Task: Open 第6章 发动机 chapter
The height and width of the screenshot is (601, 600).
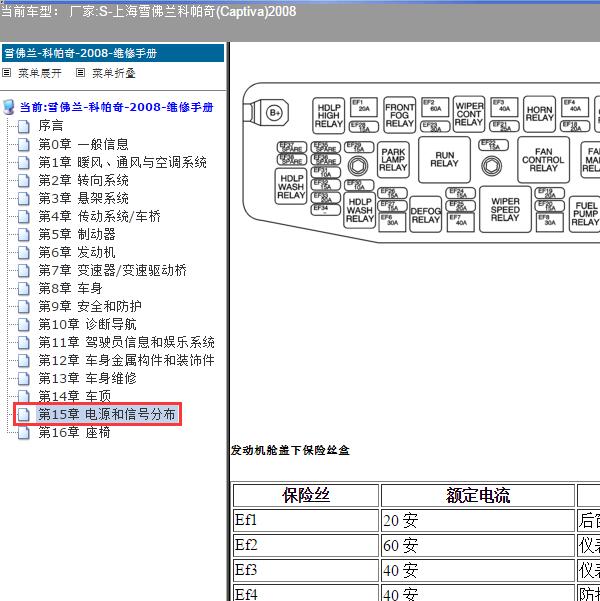Action: tap(77, 252)
